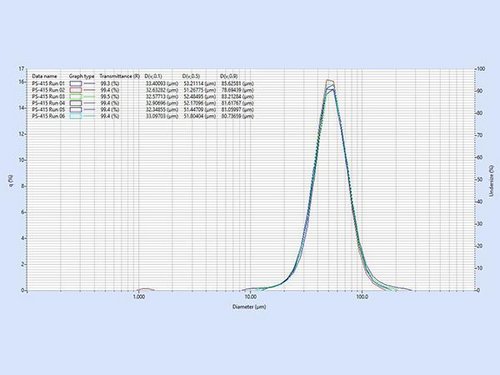Click the 52.17096 (µm) value of Run 04

click(x=200, y=103)
